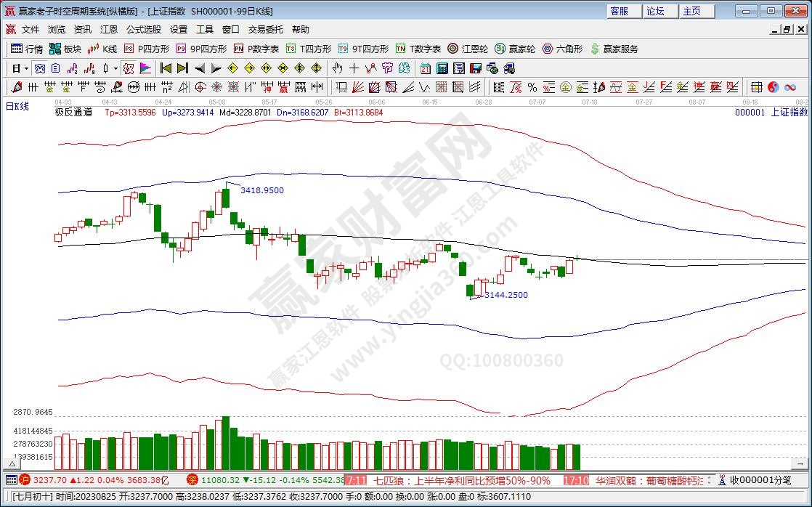812x507 pixels.
Task: Open the 江恩轮 Gann wheel tool
Action: coord(468,49)
